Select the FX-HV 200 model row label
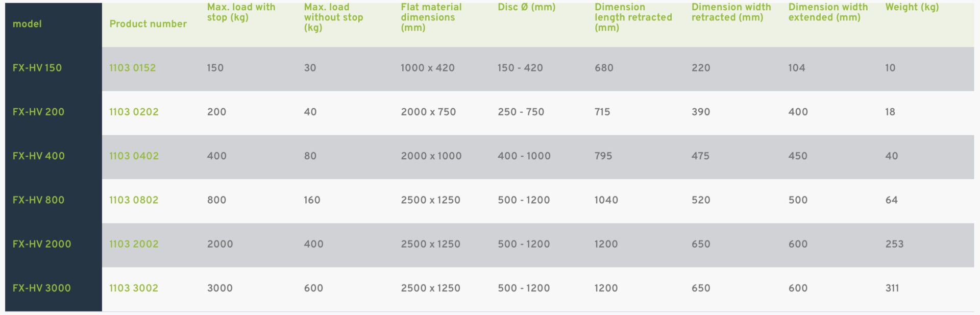This screenshot has width=980, height=315. (x=38, y=112)
